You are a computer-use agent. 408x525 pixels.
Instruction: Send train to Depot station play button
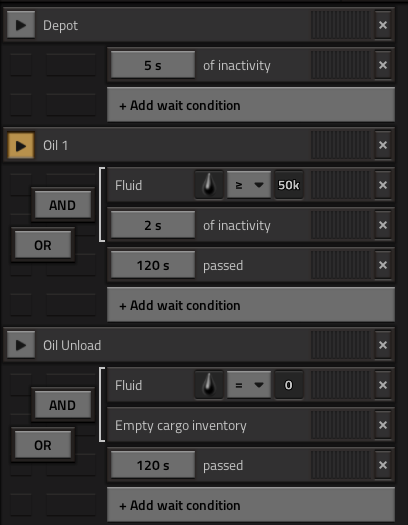pyautogui.click(x=21, y=25)
